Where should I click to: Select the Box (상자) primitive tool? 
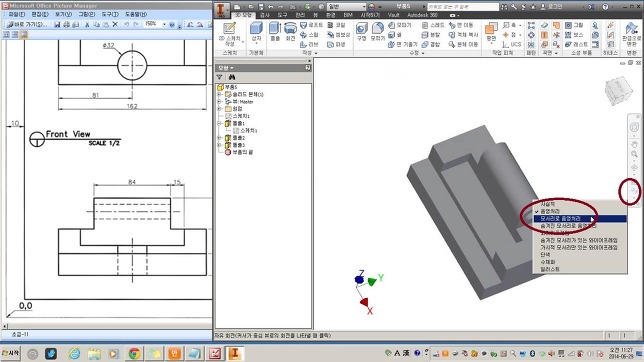[x=256, y=33]
